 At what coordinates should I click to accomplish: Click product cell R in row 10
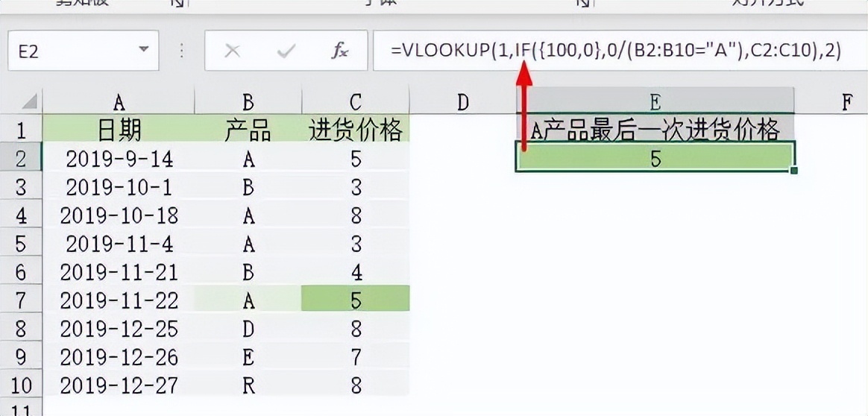click(248, 385)
